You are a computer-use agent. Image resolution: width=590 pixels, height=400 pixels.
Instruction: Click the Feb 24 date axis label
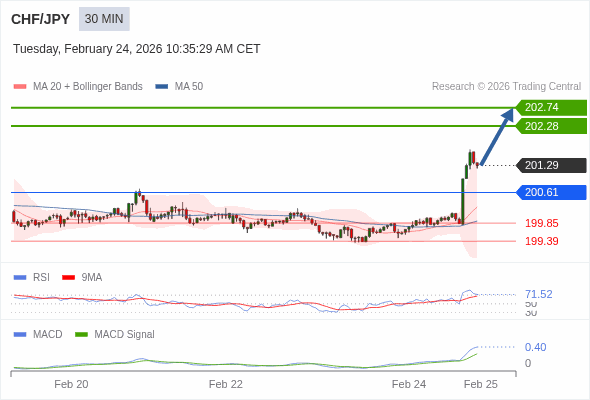[x=409, y=384]
